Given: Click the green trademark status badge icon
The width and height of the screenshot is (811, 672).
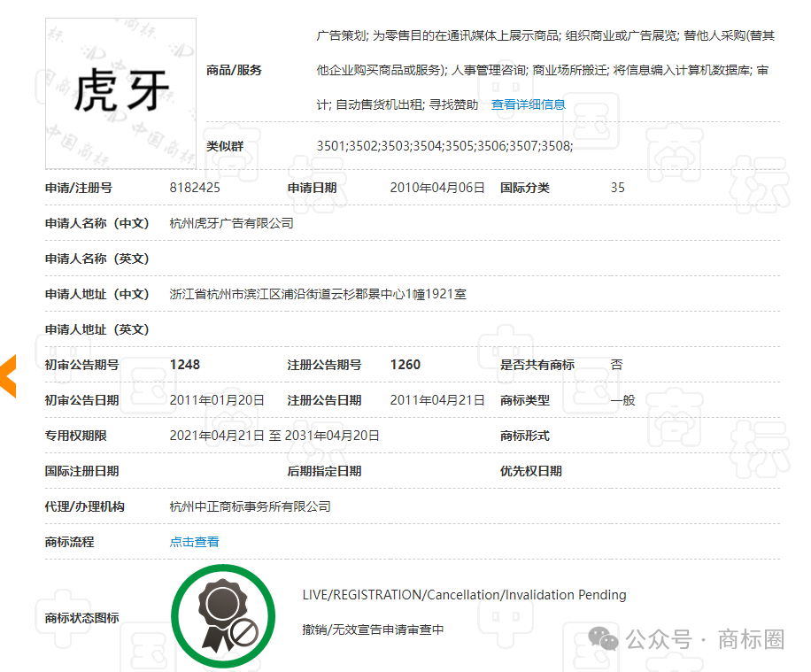Looking at the screenshot, I should [x=223, y=615].
